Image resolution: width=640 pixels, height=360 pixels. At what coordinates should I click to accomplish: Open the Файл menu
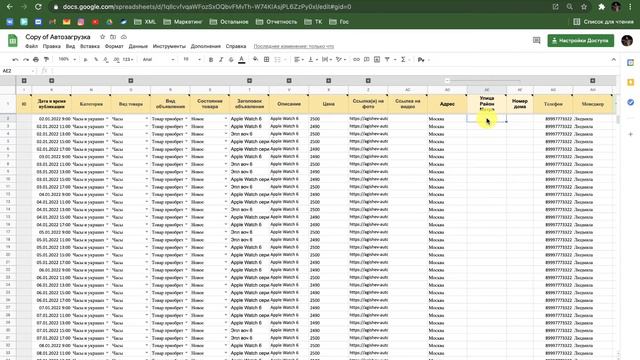pyautogui.click(x=31, y=47)
